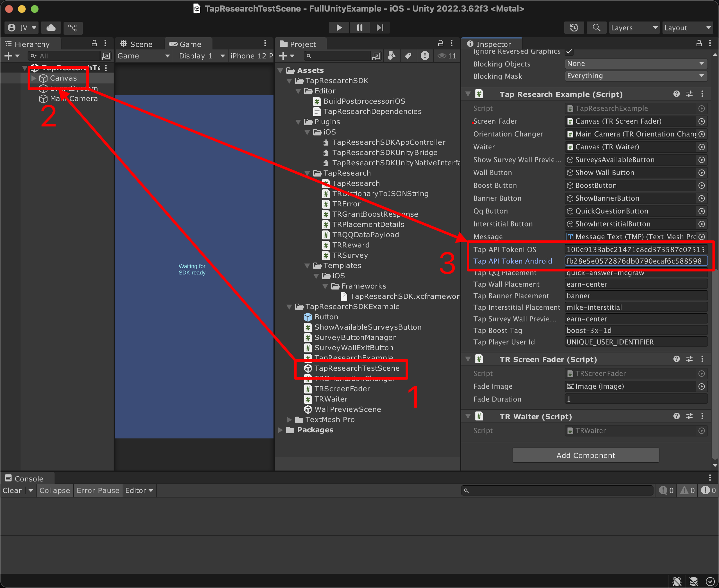Select Main Camera in the Hierarchy
Viewport: 719px width, 588px height.
click(x=74, y=99)
